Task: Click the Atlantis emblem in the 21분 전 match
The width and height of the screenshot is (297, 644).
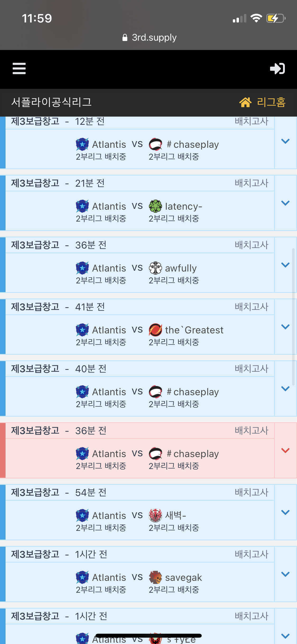Action: (x=82, y=206)
